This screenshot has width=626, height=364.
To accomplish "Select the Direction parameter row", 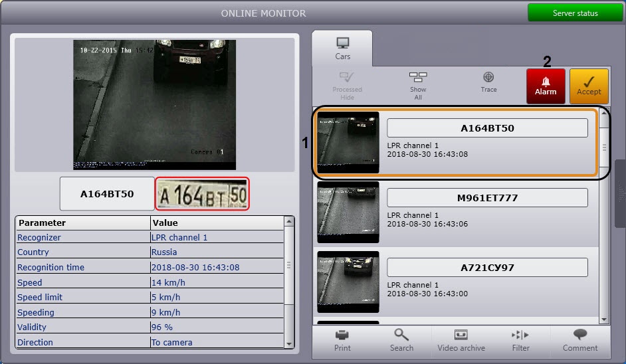I will pyautogui.click(x=150, y=342).
